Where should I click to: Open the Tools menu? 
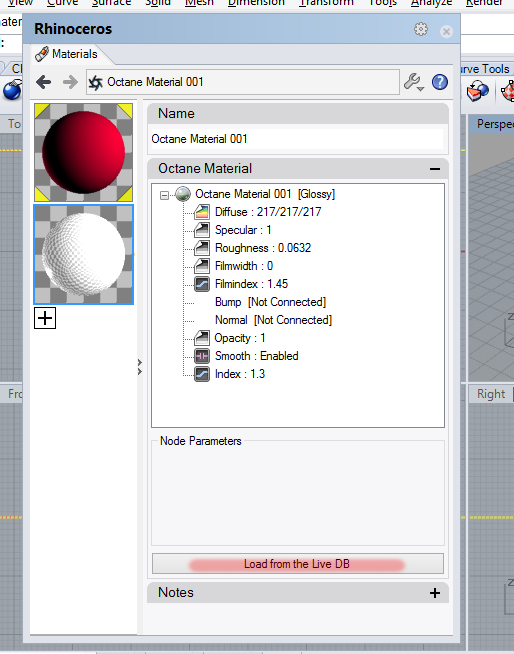[383, 3]
